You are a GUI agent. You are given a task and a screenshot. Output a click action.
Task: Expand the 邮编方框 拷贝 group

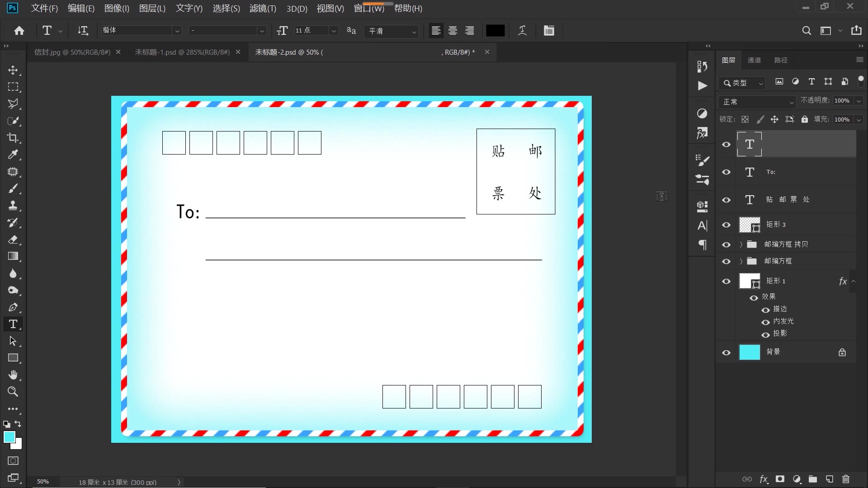coord(741,244)
